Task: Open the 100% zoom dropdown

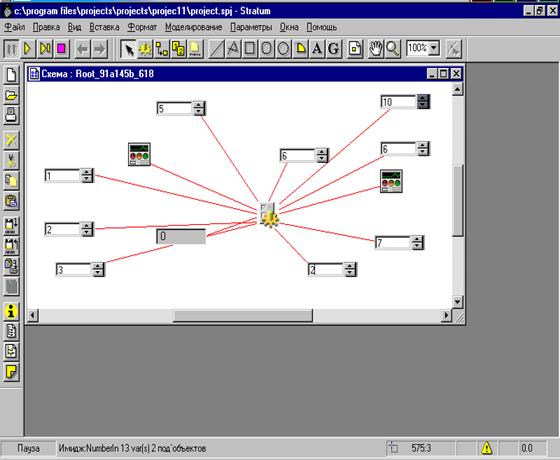Action: click(434, 48)
